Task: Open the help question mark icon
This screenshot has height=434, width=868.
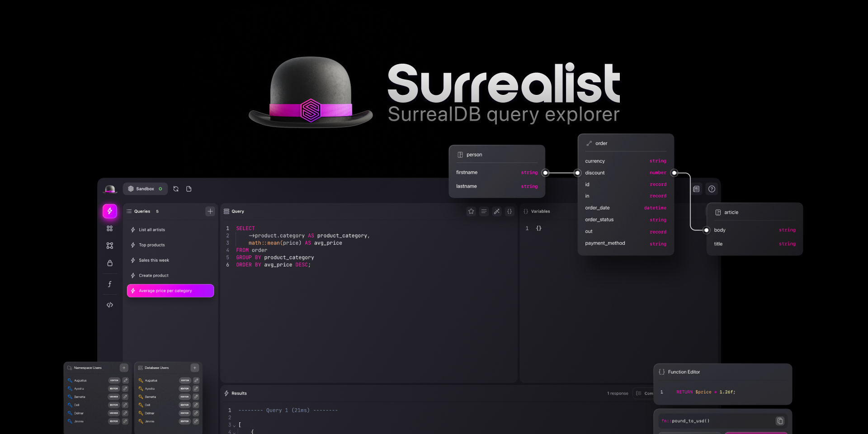Action: (712, 189)
